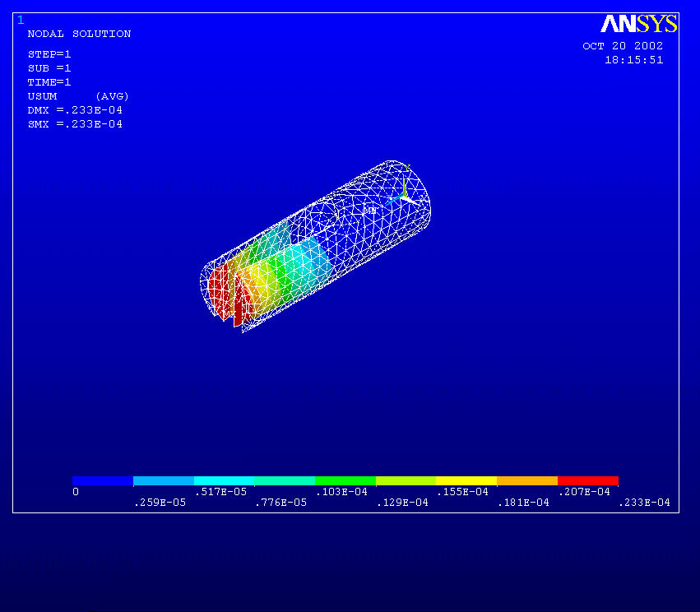This screenshot has height=612, width=700.
Task: Click the NODAL SOLUTION title text
Action: [x=79, y=34]
